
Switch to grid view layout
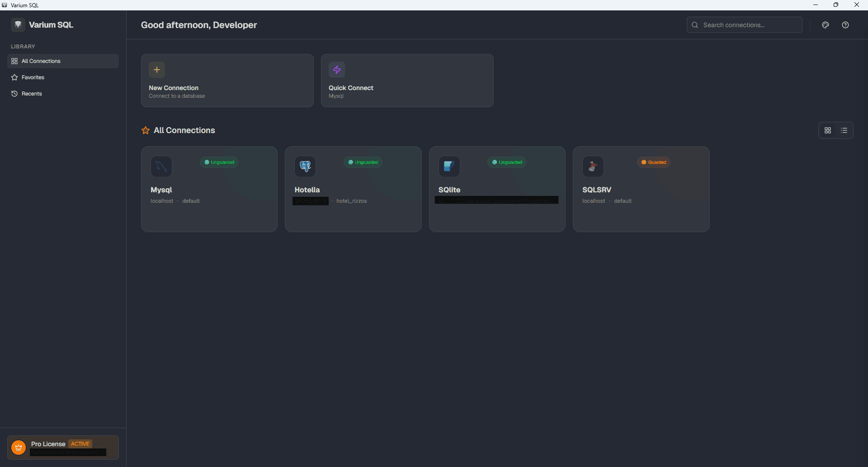point(828,130)
